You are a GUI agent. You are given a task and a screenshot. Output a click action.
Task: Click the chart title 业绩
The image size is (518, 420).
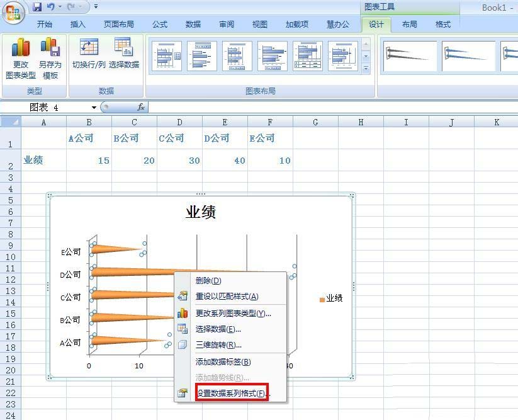[201, 212]
